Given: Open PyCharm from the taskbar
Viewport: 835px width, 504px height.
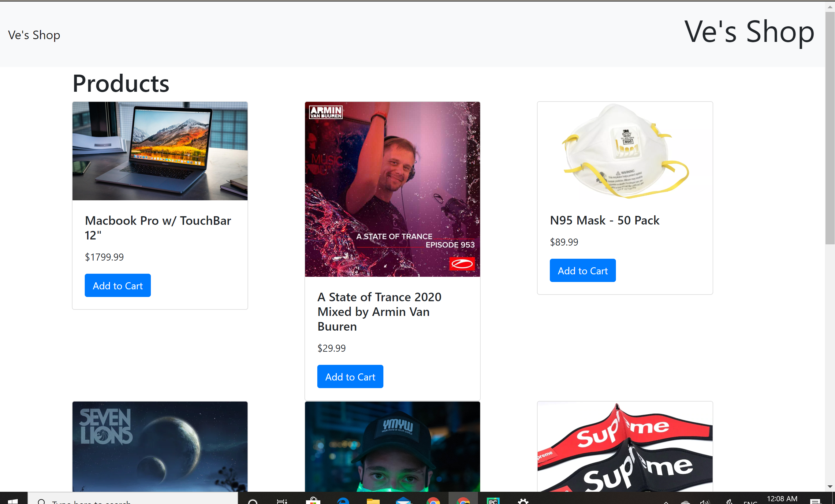Looking at the screenshot, I should click(493, 500).
